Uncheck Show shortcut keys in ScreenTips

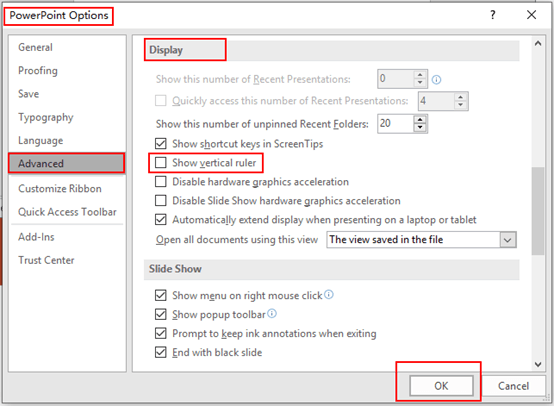[161, 143]
